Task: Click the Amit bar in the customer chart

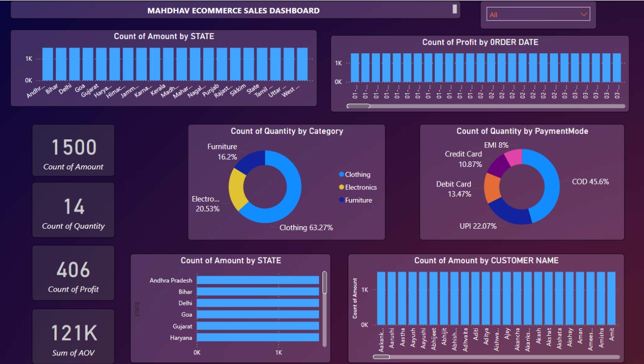Action: tap(611, 298)
